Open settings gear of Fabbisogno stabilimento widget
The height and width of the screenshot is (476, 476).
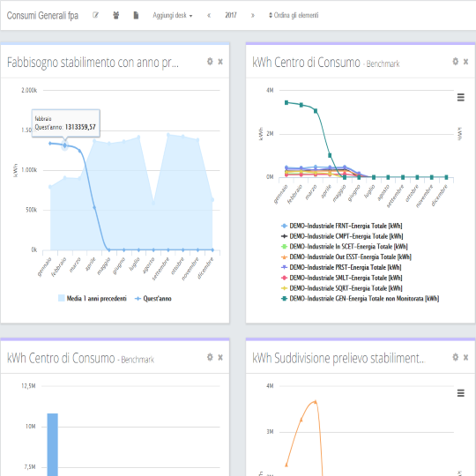[x=210, y=62]
